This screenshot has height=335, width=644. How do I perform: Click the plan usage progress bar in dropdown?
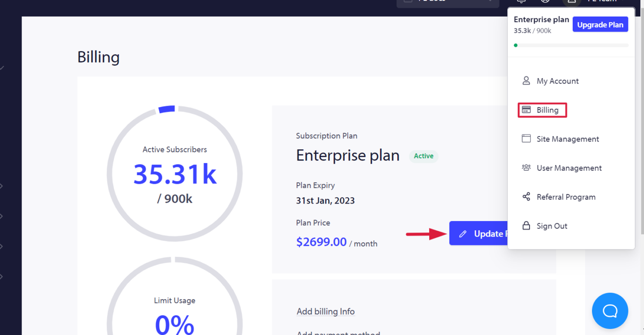click(571, 45)
